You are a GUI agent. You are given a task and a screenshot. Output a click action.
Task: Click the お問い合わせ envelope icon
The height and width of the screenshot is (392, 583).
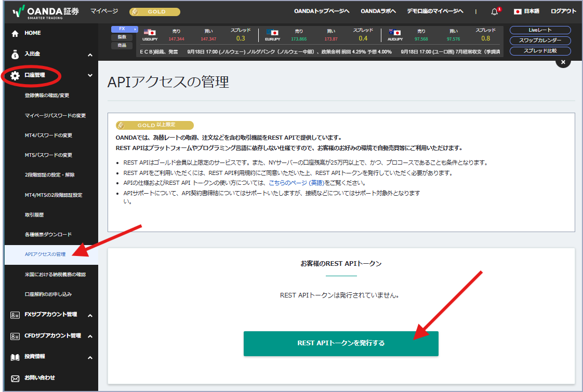pos(15,378)
